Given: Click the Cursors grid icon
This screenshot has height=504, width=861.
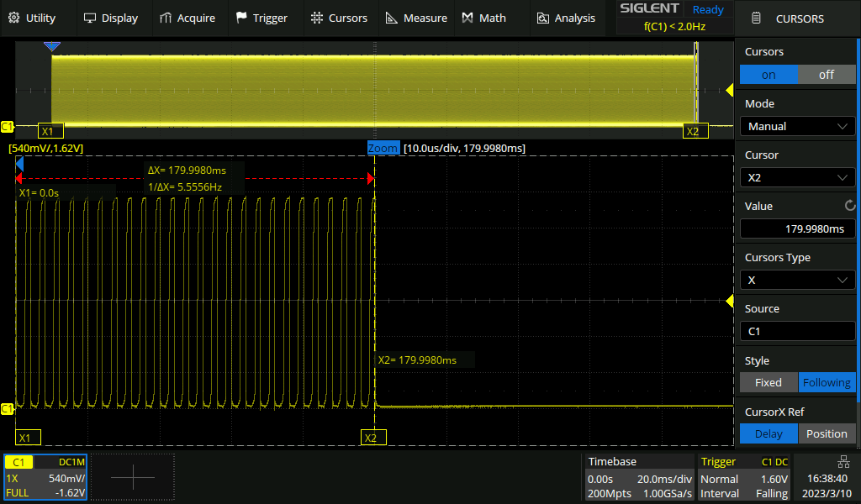Looking at the screenshot, I should (x=317, y=18).
